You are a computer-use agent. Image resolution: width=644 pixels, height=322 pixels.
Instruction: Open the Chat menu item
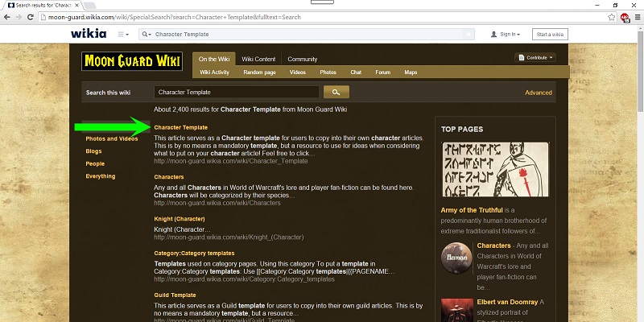(x=356, y=72)
